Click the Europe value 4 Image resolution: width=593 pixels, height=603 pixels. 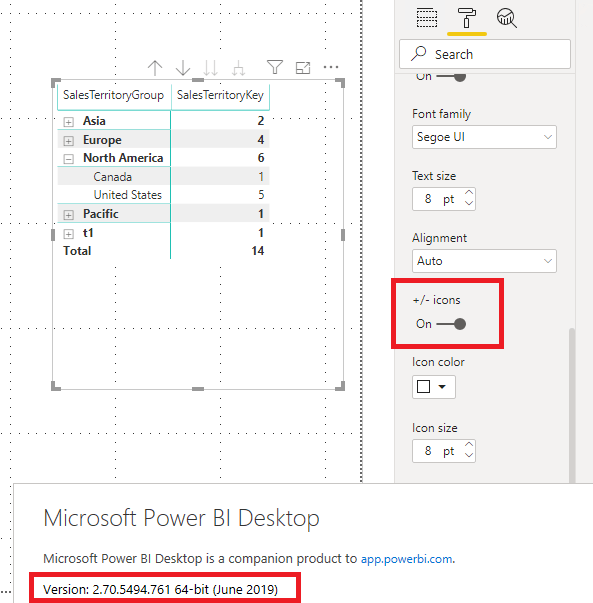point(261,140)
